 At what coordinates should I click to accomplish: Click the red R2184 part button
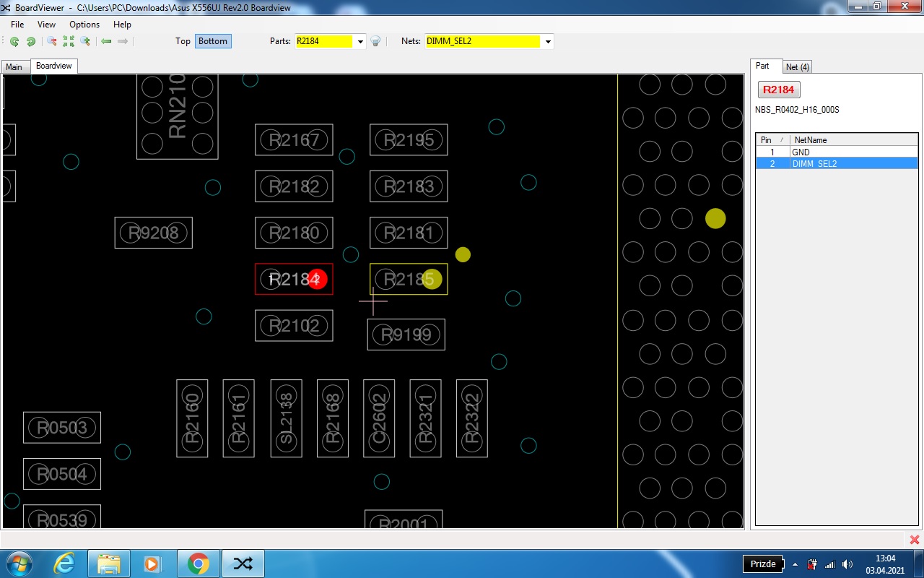point(779,90)
